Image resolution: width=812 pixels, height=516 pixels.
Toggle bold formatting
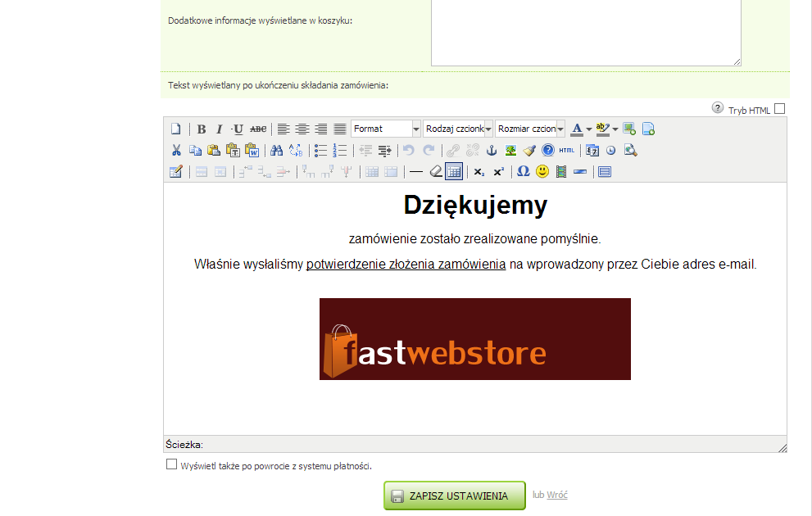202,129
